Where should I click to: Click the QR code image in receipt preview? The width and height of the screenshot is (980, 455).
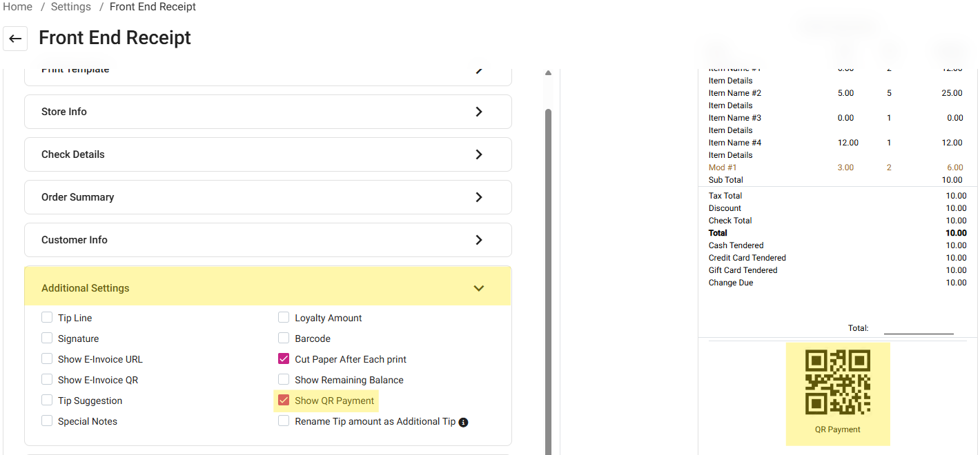click(x=837, y=383)
